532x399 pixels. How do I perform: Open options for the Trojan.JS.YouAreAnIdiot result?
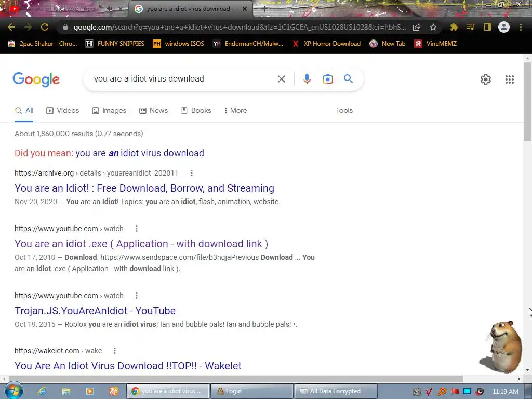pos(137,296)
